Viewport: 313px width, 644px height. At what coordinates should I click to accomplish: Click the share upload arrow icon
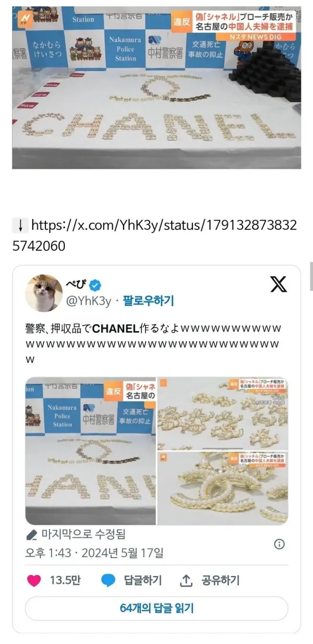(186, 580)
